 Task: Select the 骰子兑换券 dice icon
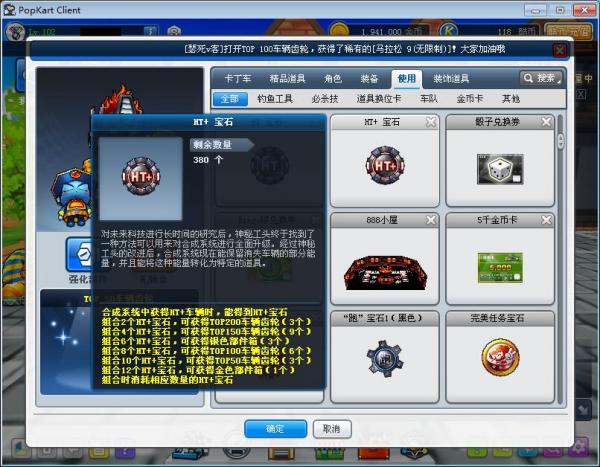tap(500, 169)
